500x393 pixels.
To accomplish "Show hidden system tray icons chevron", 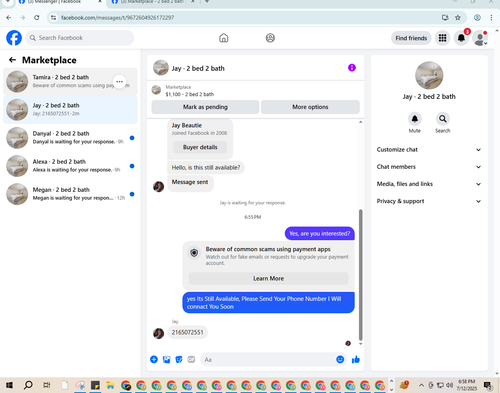I will click(x=421, y=385).
